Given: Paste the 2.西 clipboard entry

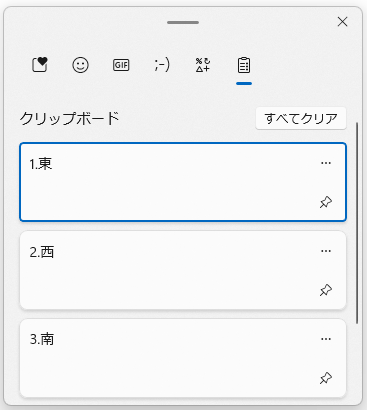Looking at the screenshot, I should point(183,270).
